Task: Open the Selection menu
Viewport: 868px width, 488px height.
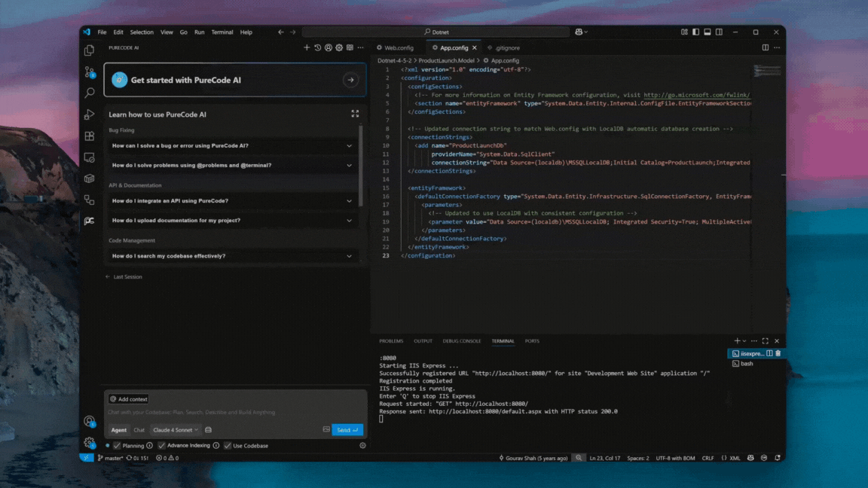Action: (x=142, y=32)
